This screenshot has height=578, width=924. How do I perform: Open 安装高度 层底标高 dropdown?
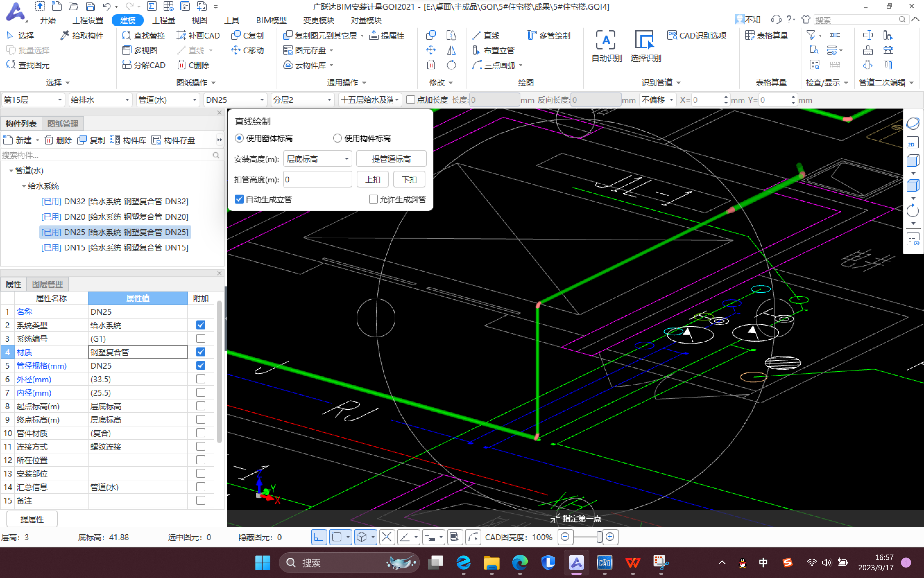(317, 159)
